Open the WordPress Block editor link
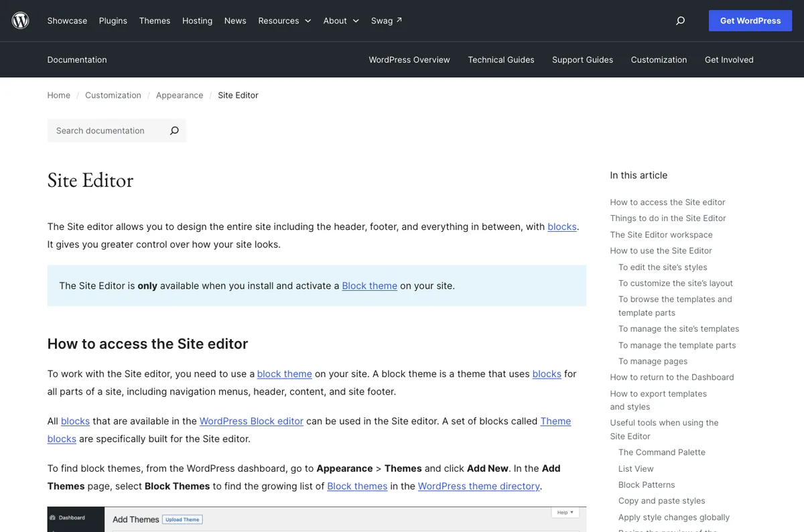Viewport: 804px width, 532px height. [251, 421]
